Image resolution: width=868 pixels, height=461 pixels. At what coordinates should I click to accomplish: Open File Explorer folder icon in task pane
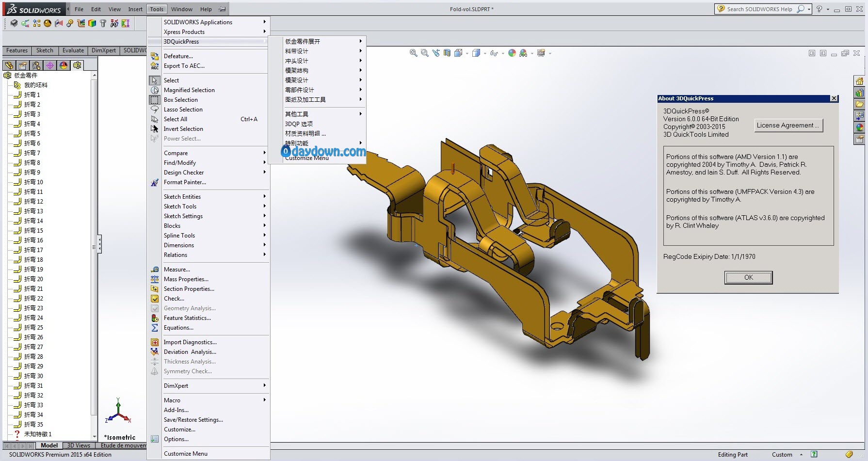(859, 104)
